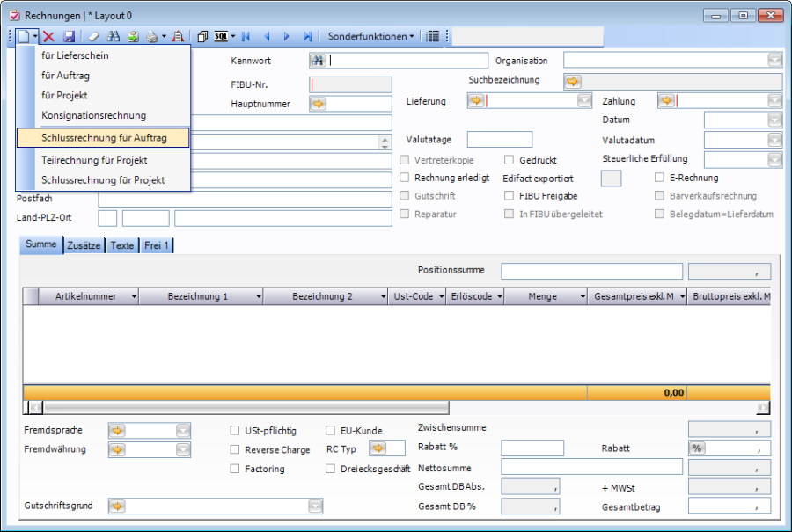The image size is (792, 532).
Task: Click into the Kennwort input field
Action: point(408,61)
